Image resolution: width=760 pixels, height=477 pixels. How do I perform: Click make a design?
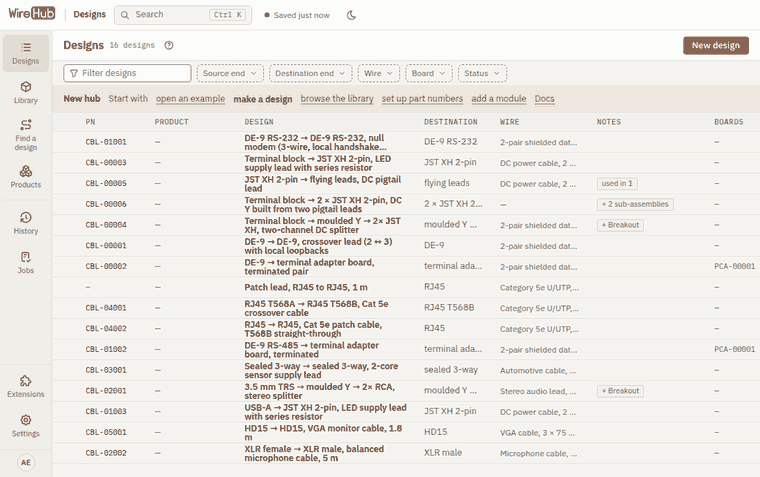tap(263, 99)
